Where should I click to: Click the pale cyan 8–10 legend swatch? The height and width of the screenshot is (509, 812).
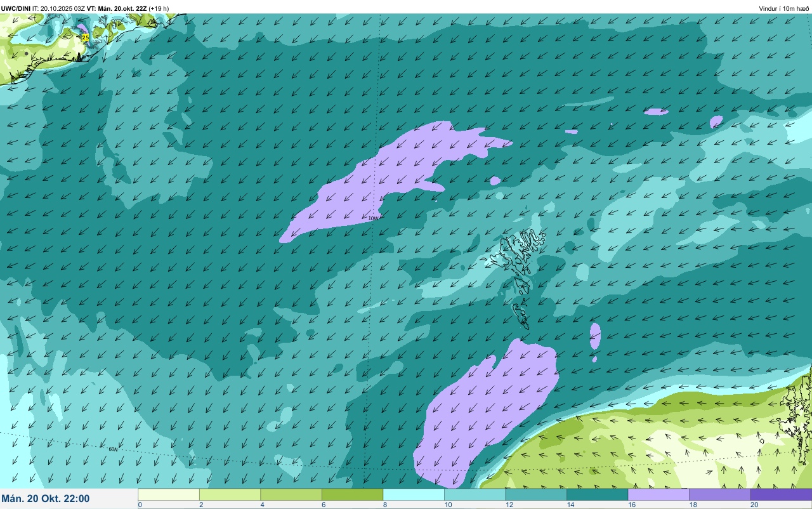pos(414,494)
